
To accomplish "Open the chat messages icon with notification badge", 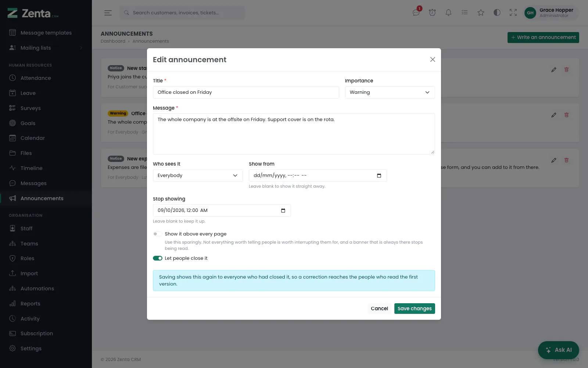I will click(416, 13).
